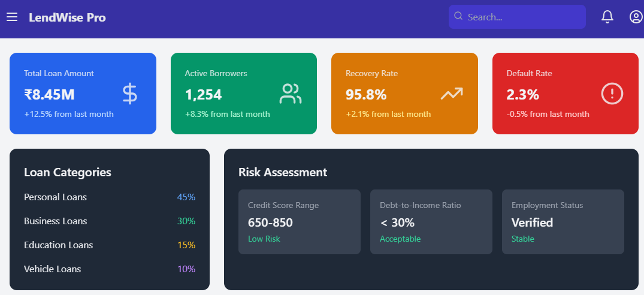Click the Risk Assessment heading
Viewport: 644px width, 295px height.
(283, 173)
